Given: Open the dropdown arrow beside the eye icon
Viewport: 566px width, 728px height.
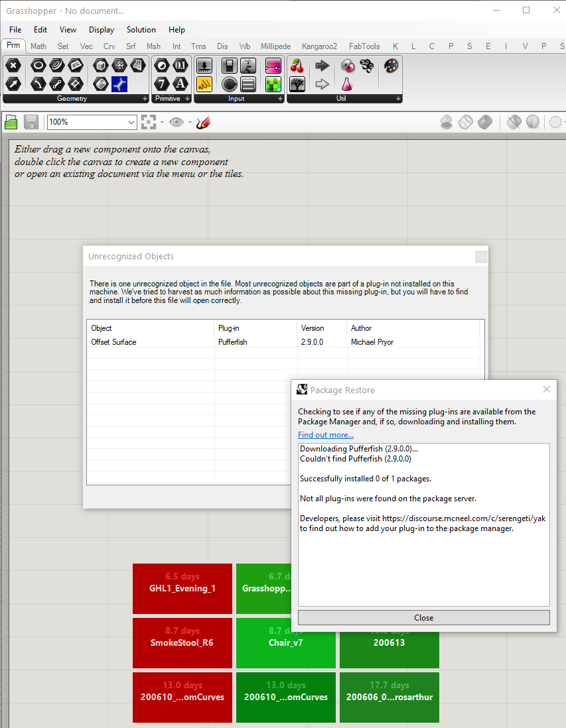Looking at the screenshot, I should coord(190,123).
